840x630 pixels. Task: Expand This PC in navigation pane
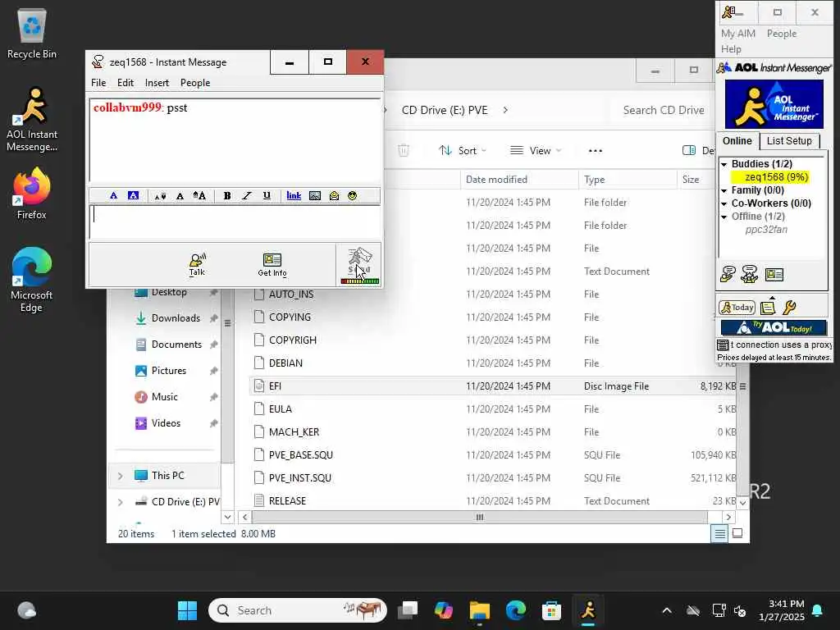point(120,476)
